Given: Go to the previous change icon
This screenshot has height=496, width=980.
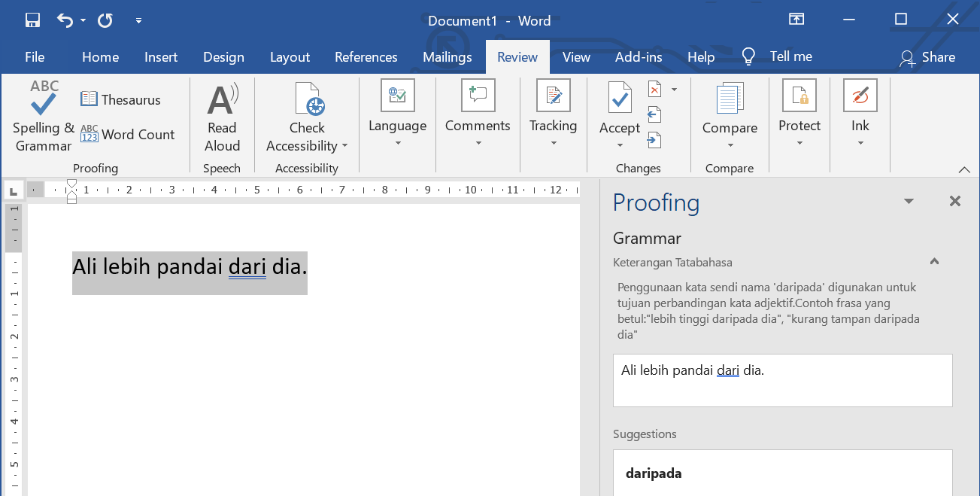Looking at the screenshot, I should [654, 114].
